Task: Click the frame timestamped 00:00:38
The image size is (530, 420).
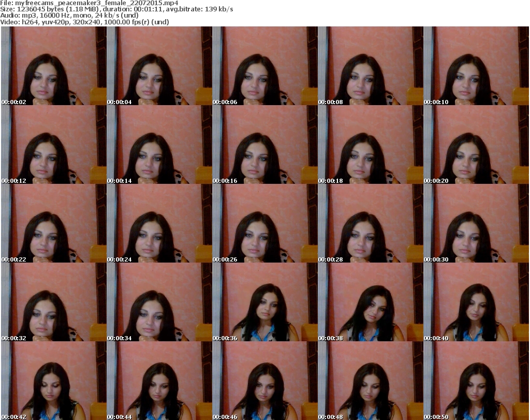Action: [x=371, y=302]
